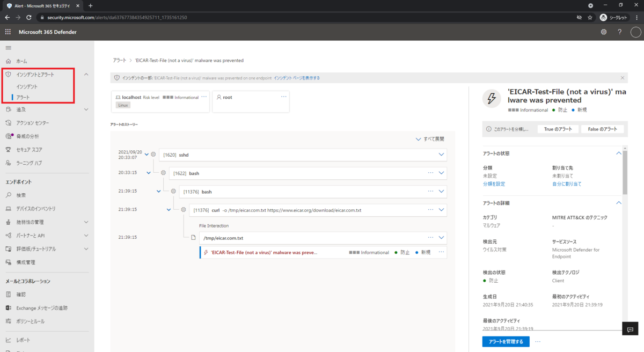The image size is (644, 352).
Task: Click すべて展開 to expand all
Action: (x=430, y=139)
